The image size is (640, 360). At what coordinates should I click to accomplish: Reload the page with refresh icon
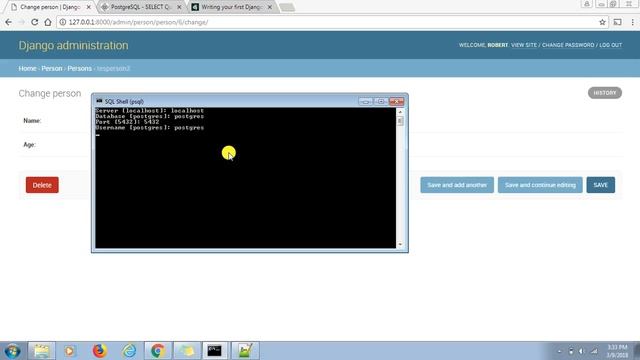tap(35, 22)
